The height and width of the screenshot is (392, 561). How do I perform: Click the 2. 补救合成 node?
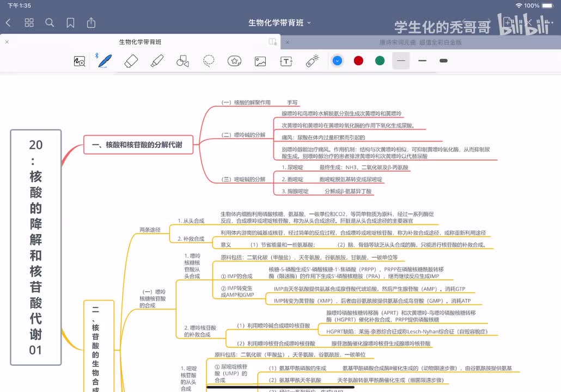pyautogui.click(x=191, y=238)
